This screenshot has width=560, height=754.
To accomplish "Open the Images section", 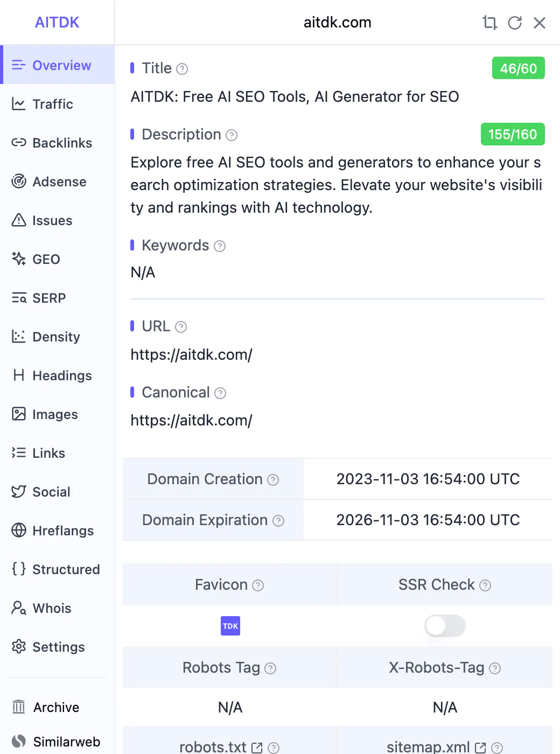I will click(58, 414).
